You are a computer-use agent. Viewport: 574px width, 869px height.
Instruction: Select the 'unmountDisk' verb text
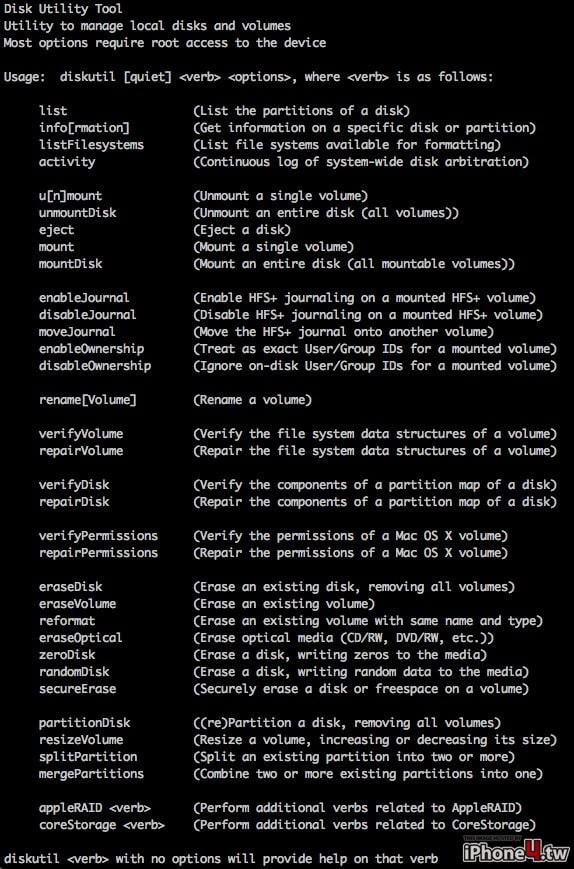click(x=78, y=213)
